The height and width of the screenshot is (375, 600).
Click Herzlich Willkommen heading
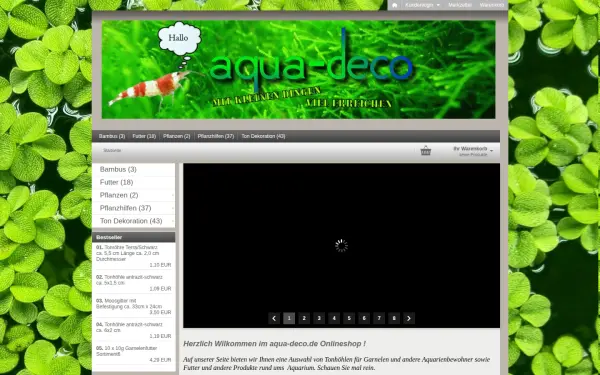coord(274,344)
